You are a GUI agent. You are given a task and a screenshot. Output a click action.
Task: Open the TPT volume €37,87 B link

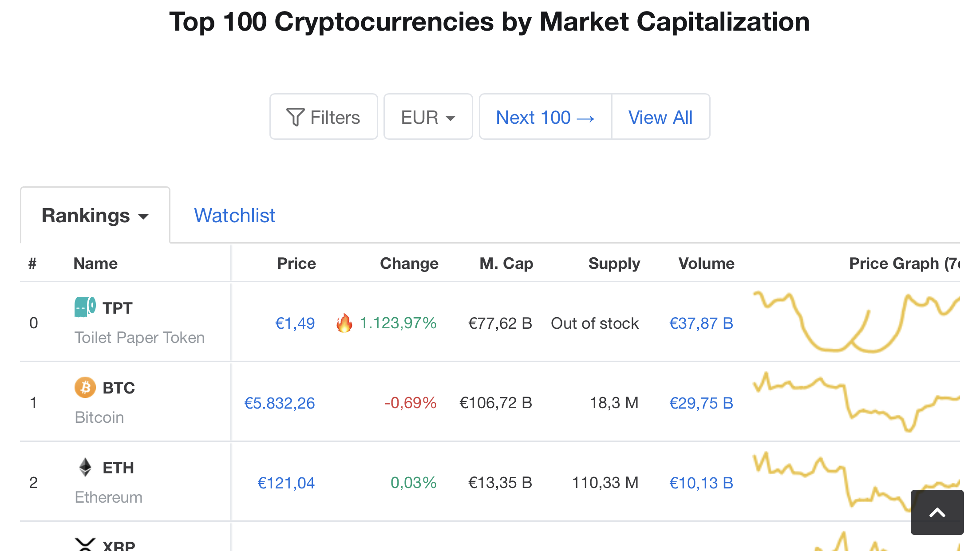701,323
